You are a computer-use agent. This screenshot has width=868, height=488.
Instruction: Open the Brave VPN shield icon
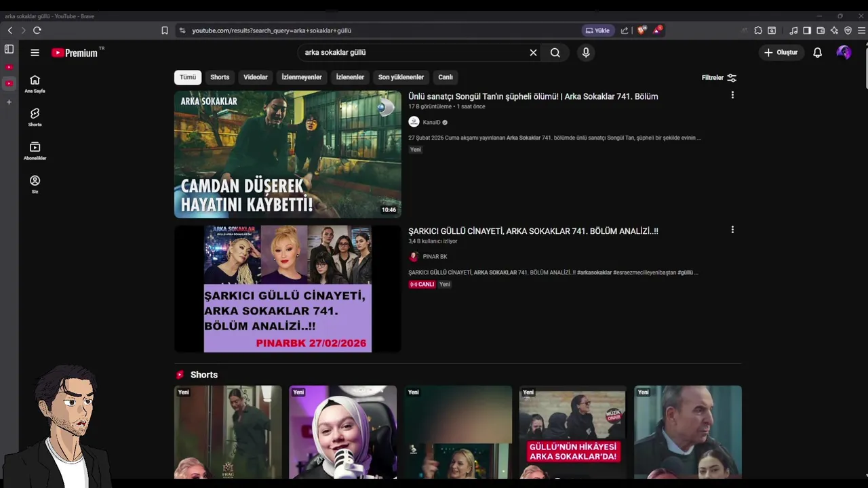tap(848, 30)
